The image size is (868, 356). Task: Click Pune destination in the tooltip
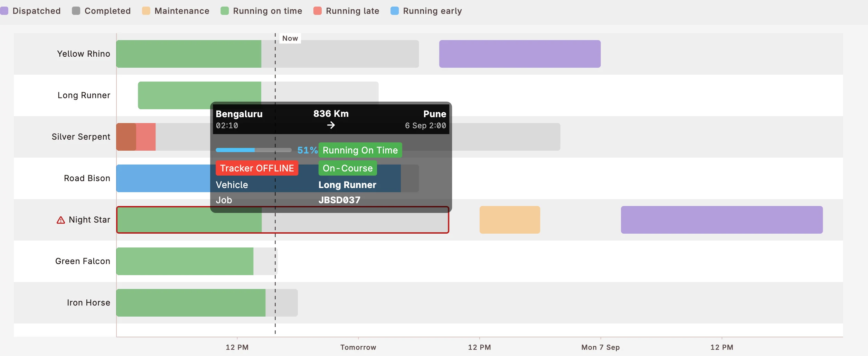435,114
